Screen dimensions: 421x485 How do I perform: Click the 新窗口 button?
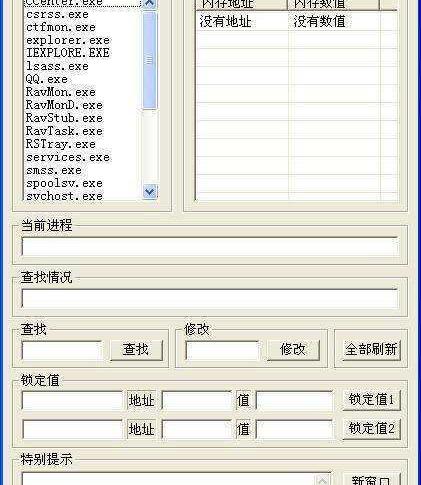[x=371, y=480]
